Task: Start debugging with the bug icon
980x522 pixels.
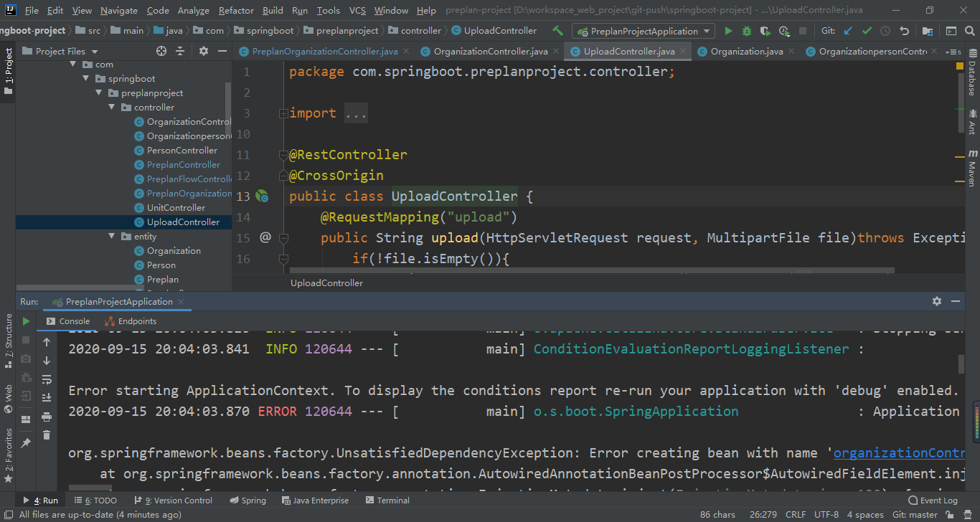Action: [747, 31]
